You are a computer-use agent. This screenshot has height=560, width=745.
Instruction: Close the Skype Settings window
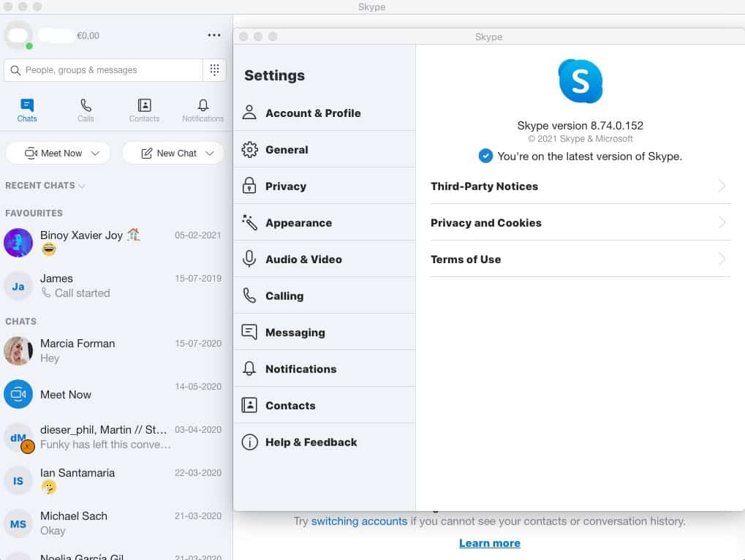[x=243, y=37]
